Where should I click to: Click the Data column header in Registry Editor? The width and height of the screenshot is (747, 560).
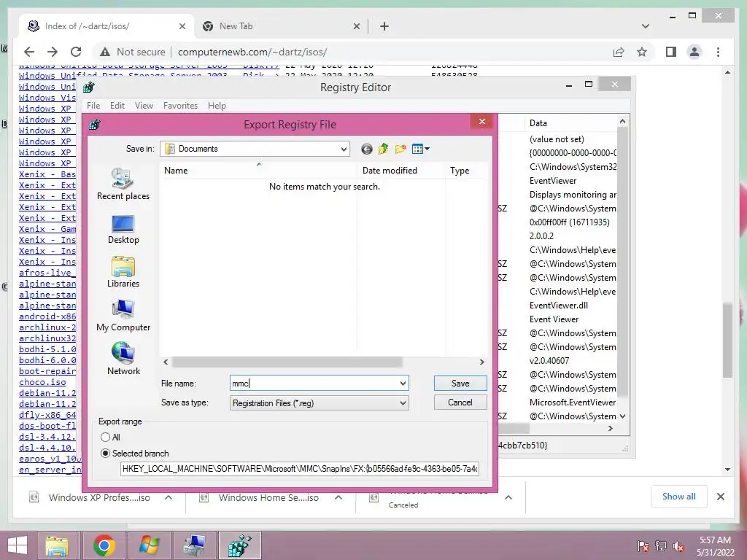570,122
